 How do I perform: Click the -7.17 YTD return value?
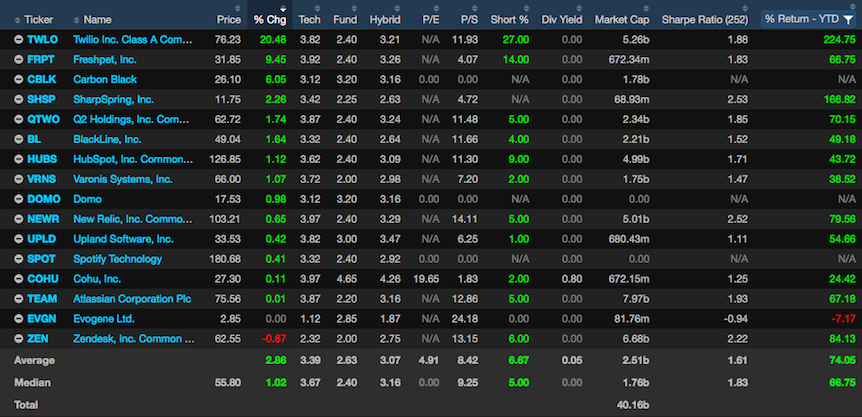pos(844,319)
